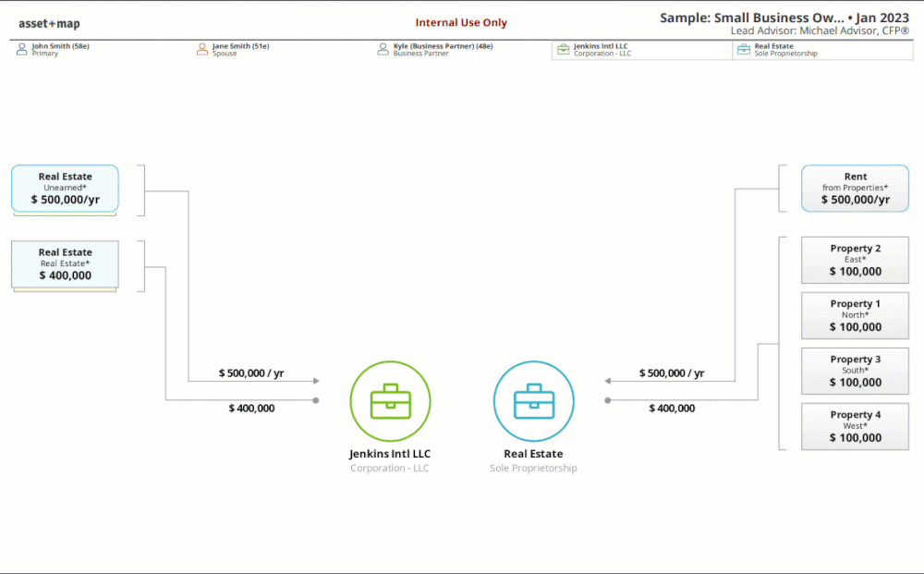The width and height of the screenshot is (924, 574).
Task: Open the Jenkins Intl LLC green briefcase icon
Action: coord(390,401)
